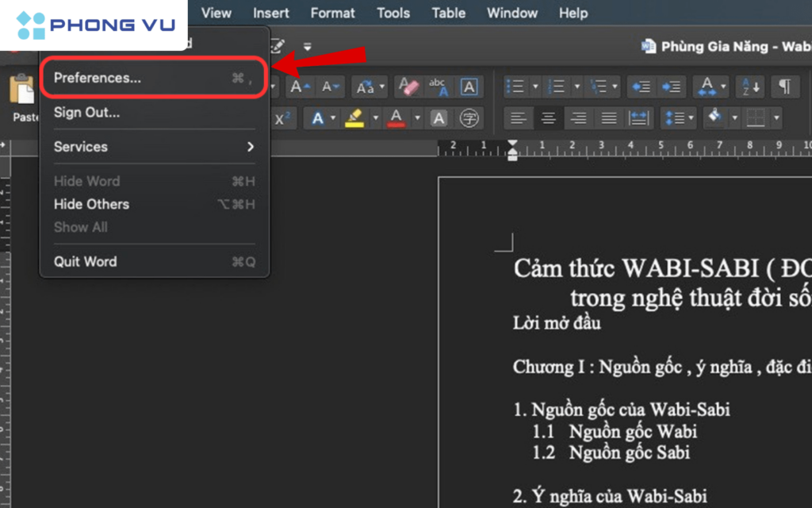This screenshot has width=812, height=508.
Task: Toggle the bulleted list
Action: (x=519, y=87)
